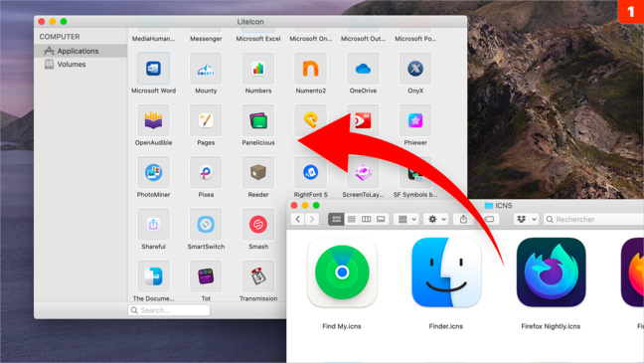This screenshot has width=644, height=363.
Task: Select the Firefox Nightly.icns thumbnail
Action: pyautogui.click(x=551, y=272)
